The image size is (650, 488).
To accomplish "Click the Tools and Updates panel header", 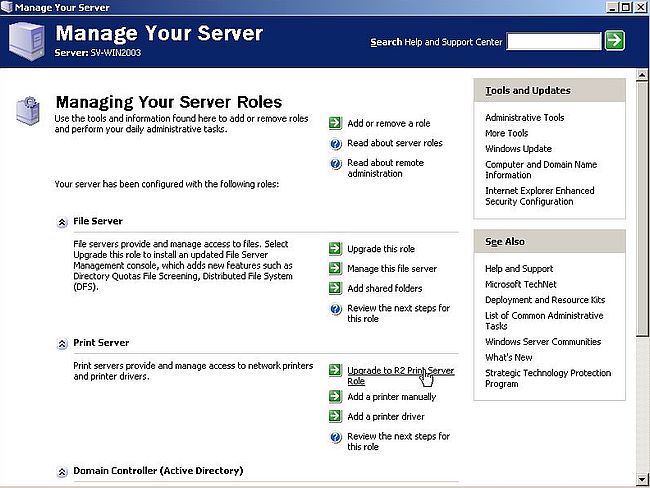I will [x=549, y=90].
